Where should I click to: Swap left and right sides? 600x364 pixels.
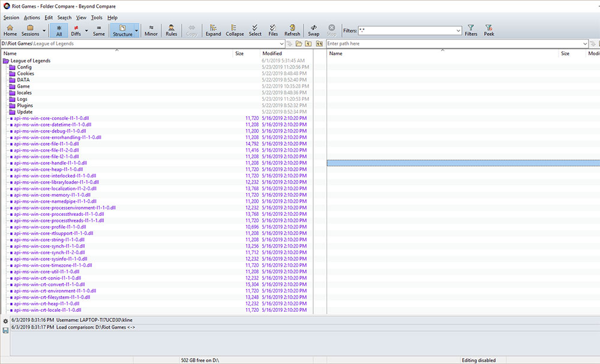point(313,30)
